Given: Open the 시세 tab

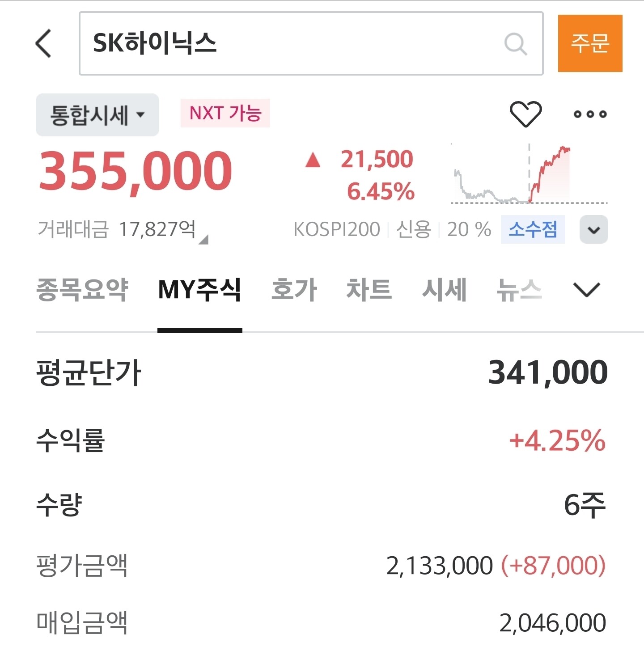Looking at the screenshot, I should pos(444,290).
